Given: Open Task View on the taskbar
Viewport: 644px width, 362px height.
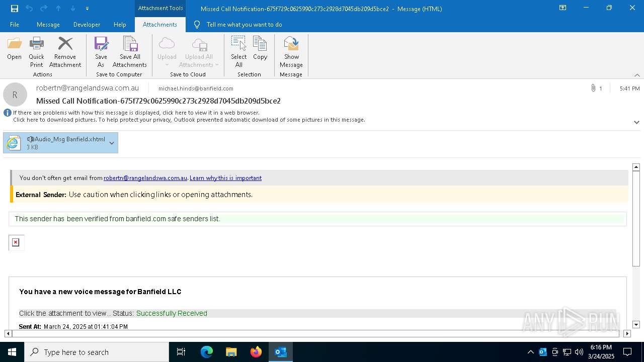Looking at the screenshot, I should [181, 352].
